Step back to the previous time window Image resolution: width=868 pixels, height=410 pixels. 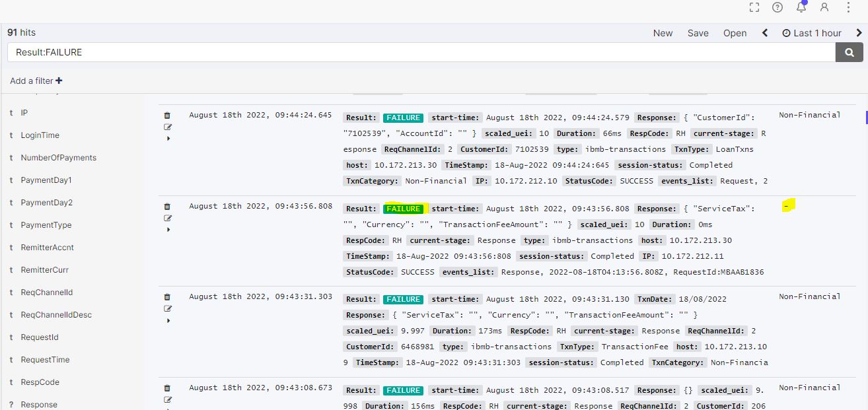coord(765,33)
